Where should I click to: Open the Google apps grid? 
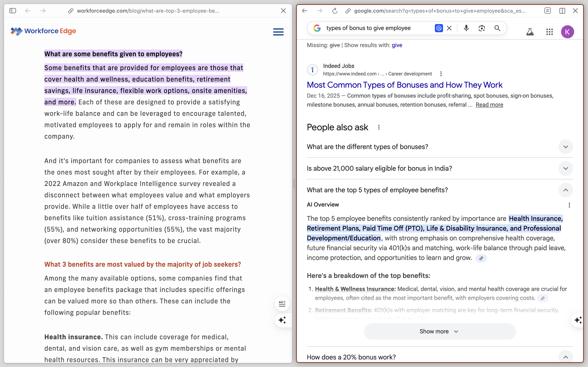pyautogui.click(x=549, y=32)
